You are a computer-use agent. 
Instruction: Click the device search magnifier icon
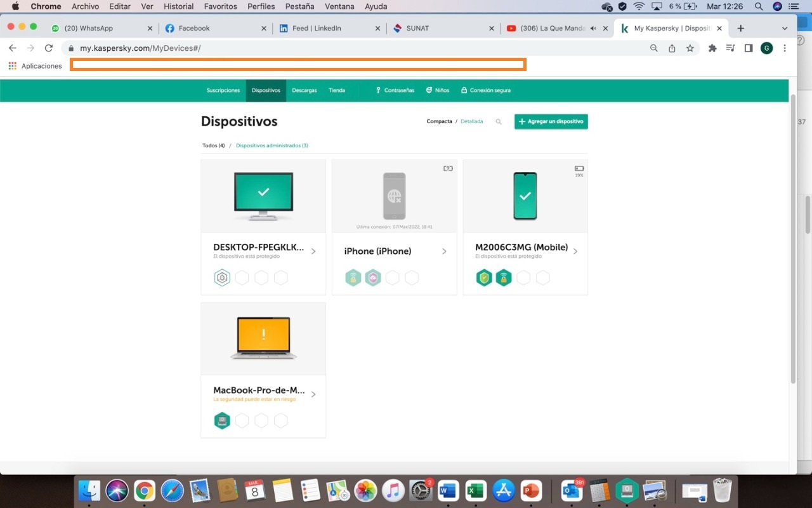pos(499,121)
